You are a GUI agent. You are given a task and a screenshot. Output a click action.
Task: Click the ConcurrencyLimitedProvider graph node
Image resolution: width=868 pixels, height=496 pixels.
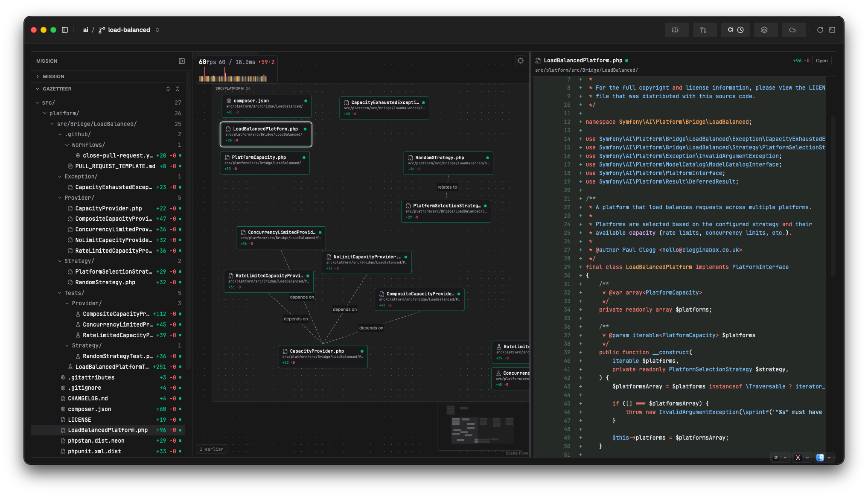pos(281,238)
